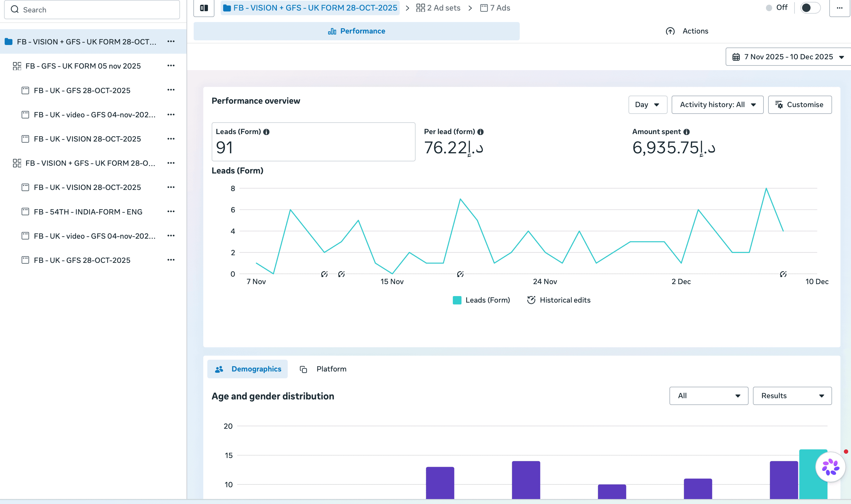851x504 pixels.
Task: Open the Activity history: All dropdown
Action: pos(717,105)
